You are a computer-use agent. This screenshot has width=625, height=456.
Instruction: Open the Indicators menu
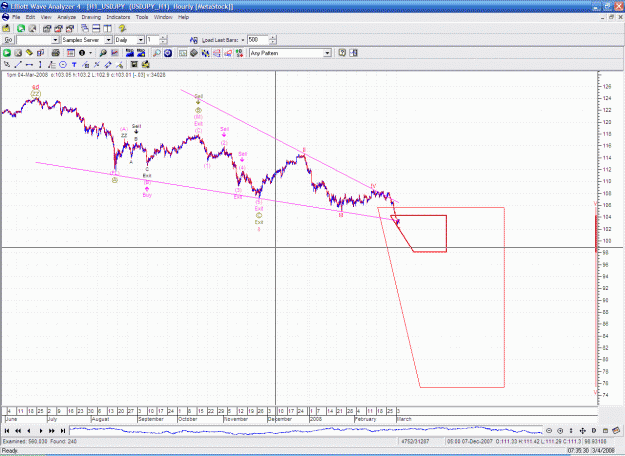pyautogui.click(x=118, y=18)
